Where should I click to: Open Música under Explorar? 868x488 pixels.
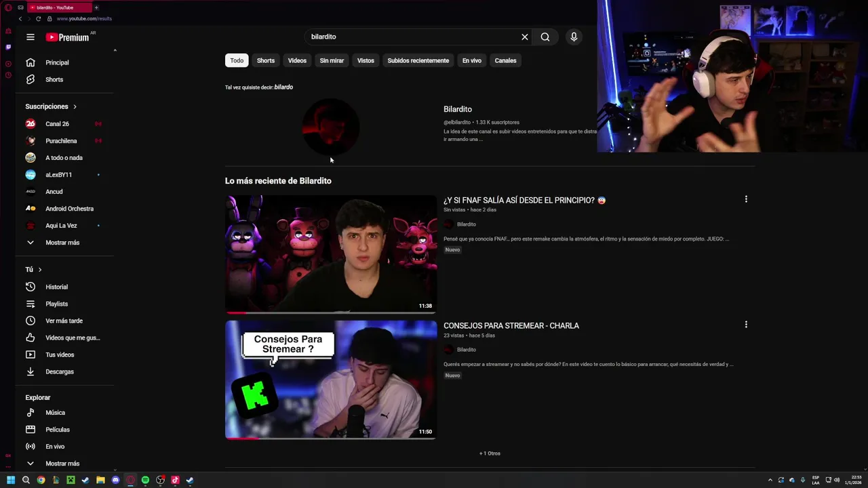click(66, 412)
